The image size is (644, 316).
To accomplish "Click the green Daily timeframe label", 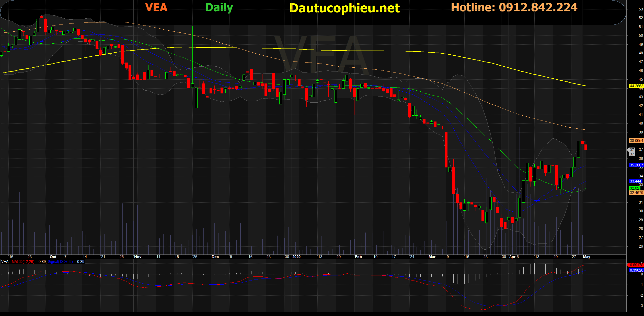I will [x=219, y=8].
